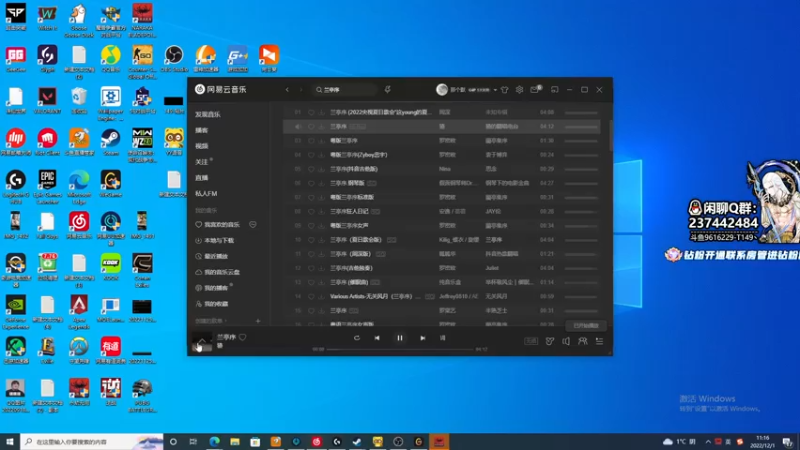Open 视频 in the sidebar
Image resolution: width=800 pixels, height=450 pixels.
pos(202,146)
